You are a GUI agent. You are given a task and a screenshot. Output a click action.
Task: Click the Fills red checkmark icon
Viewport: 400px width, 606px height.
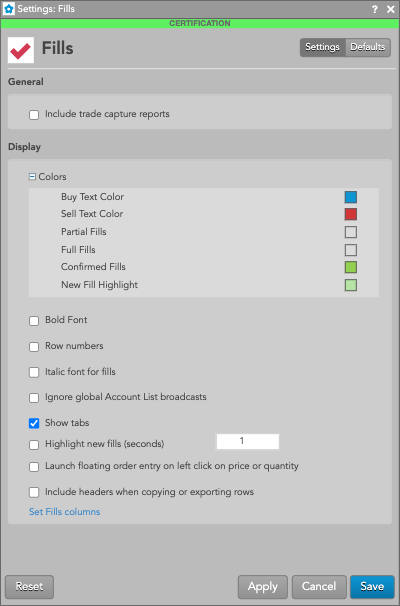pos(21,50)
